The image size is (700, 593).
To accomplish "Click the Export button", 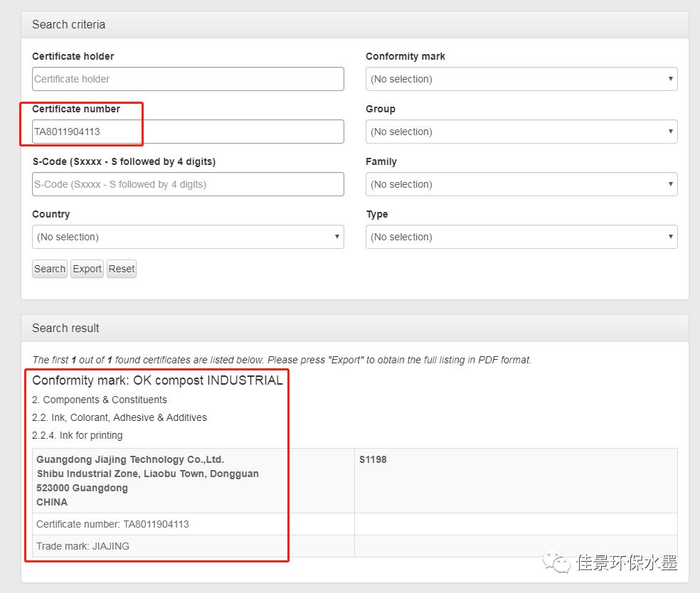I will 87,269.
